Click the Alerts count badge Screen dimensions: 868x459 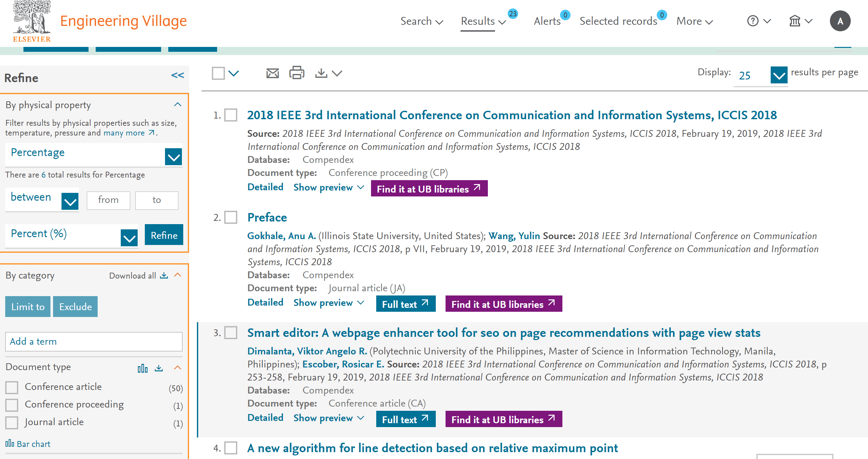[565, 15]
